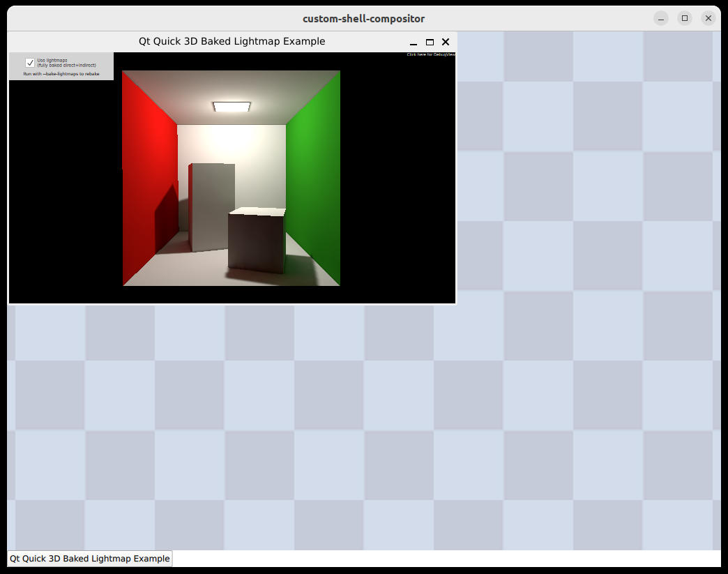The image size is (728, 574).
Task: Maximize the custom-shell-compositor window
Action: click(x=684, y=18)
